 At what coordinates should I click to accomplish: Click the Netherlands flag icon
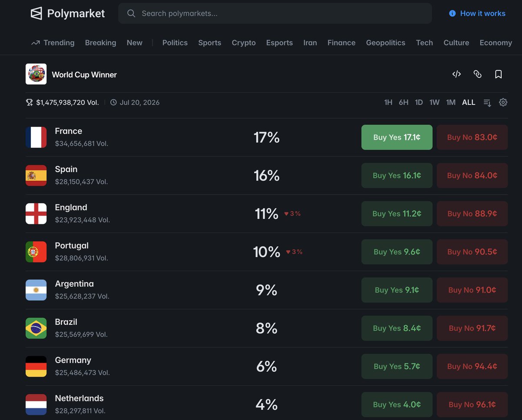36,405
